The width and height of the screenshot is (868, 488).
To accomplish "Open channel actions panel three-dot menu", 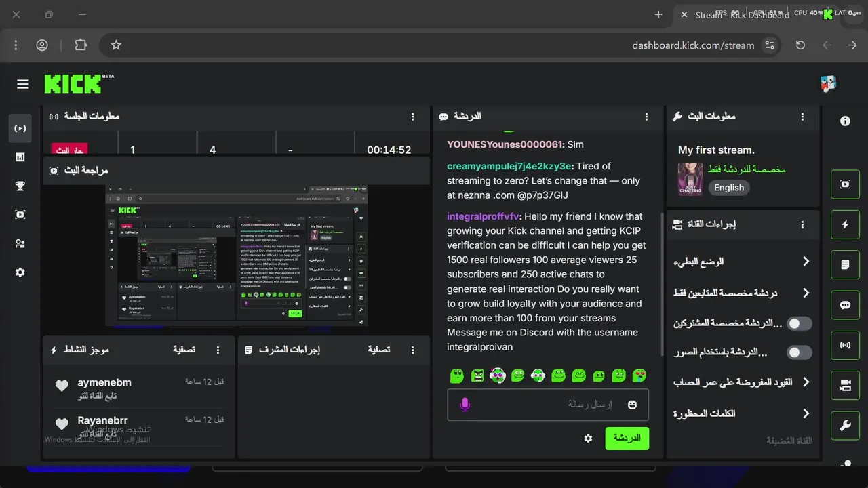I will 803,224.
